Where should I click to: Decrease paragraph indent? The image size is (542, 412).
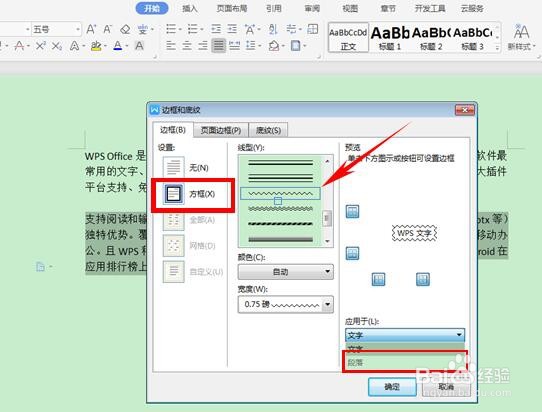pyautogui.click(x=216, y=29)
